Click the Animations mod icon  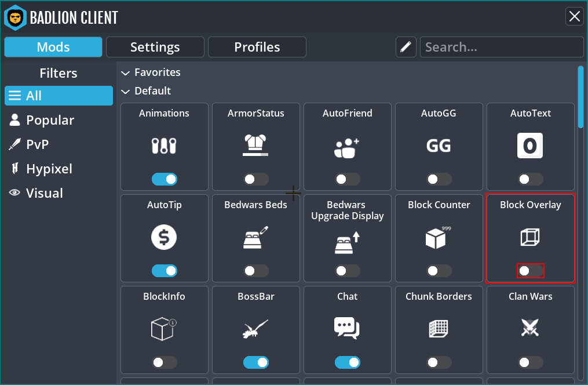tap(164, 146)
